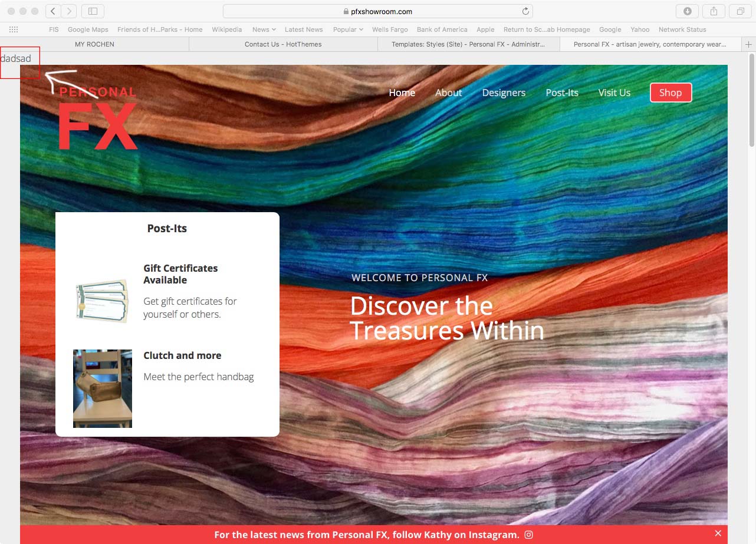
Task: Open the handbag on chair thumbnail
Action: click(103, 388)
